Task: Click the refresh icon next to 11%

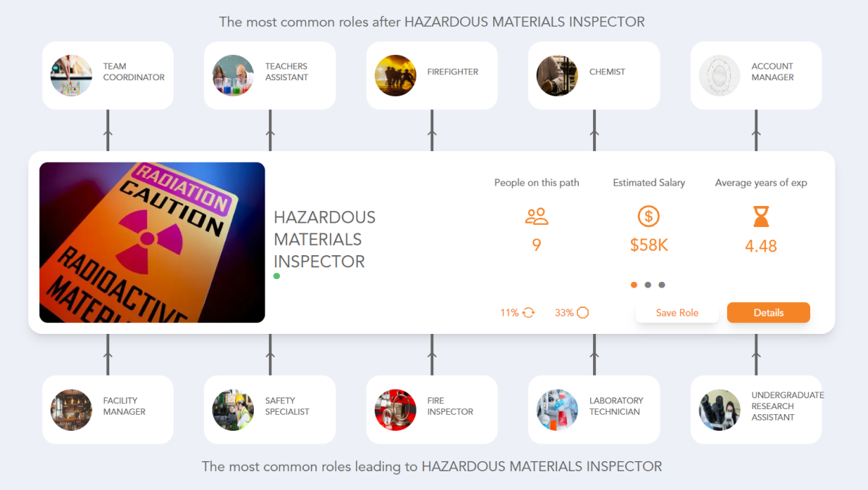Action: [527, 312]
